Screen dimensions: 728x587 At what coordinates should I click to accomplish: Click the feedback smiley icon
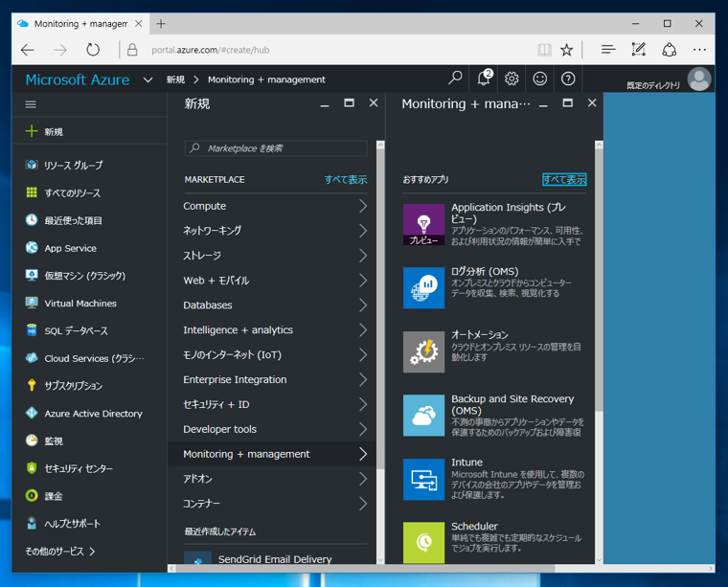[539, 79]
